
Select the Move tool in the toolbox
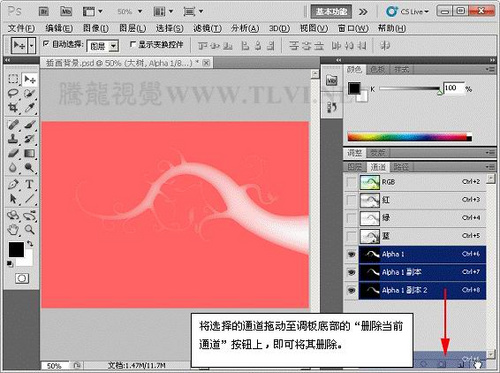click(x=30, y=79)
